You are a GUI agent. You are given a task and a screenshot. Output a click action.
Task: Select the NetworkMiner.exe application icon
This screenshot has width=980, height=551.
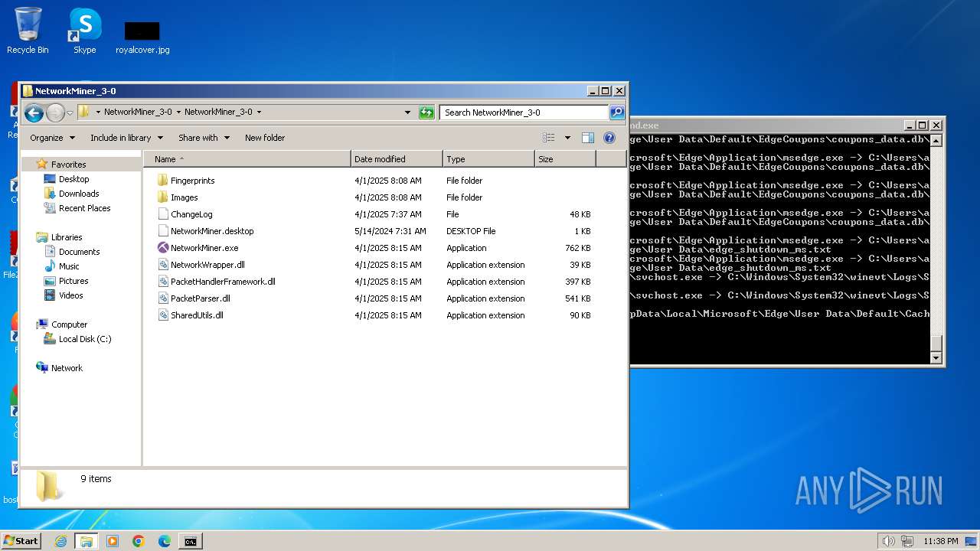click(162, 248)
